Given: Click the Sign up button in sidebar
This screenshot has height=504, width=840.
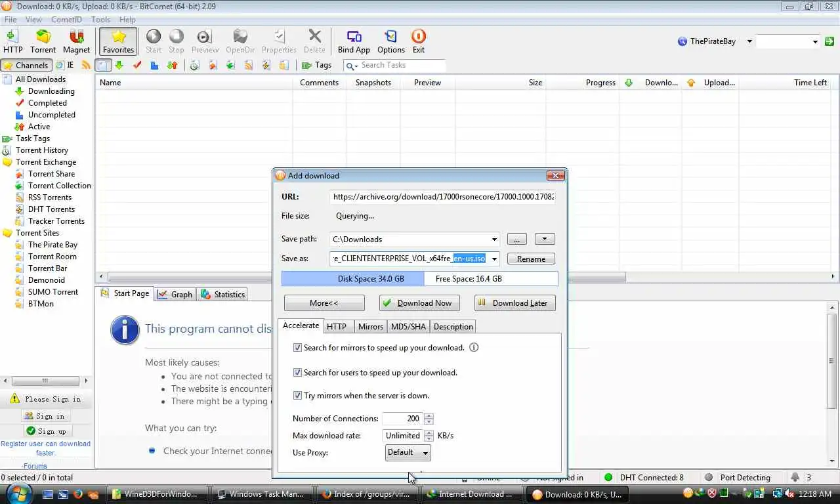Looking at the screenshot, I should (x=46, y=431).
